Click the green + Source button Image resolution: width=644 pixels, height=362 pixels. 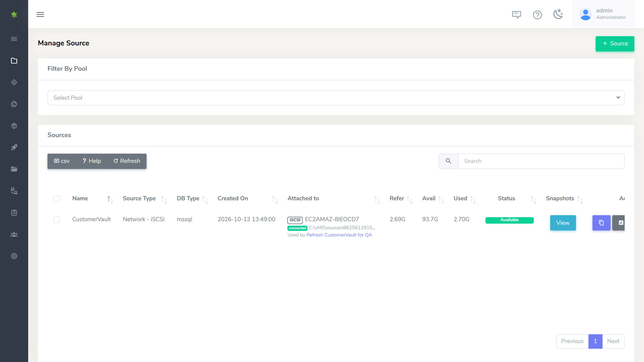click(x=615, y=44)
